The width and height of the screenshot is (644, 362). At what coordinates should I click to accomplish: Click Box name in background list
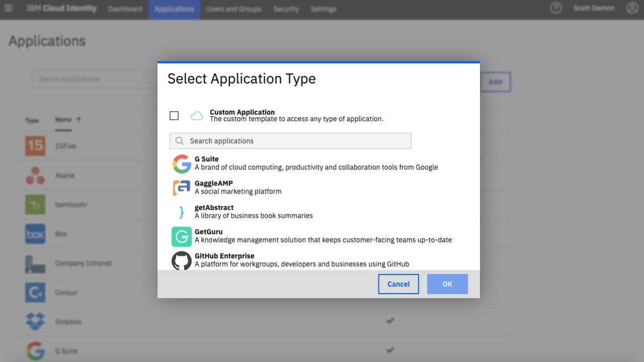click(61, 234)
